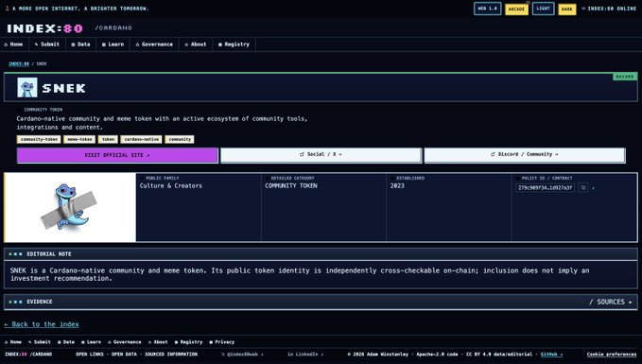The height and width of the screenshot is (364, 642).
Task: Open the LinkedIn link in the footer
Action: tap(305, 355)
